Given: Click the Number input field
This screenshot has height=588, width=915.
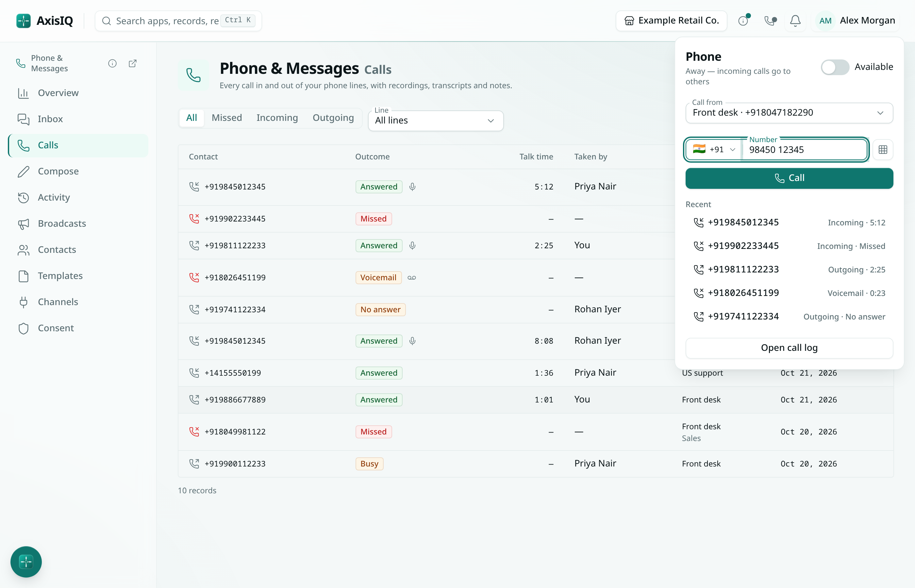Looking at the screenshot, I should click(x=805, y=150).
